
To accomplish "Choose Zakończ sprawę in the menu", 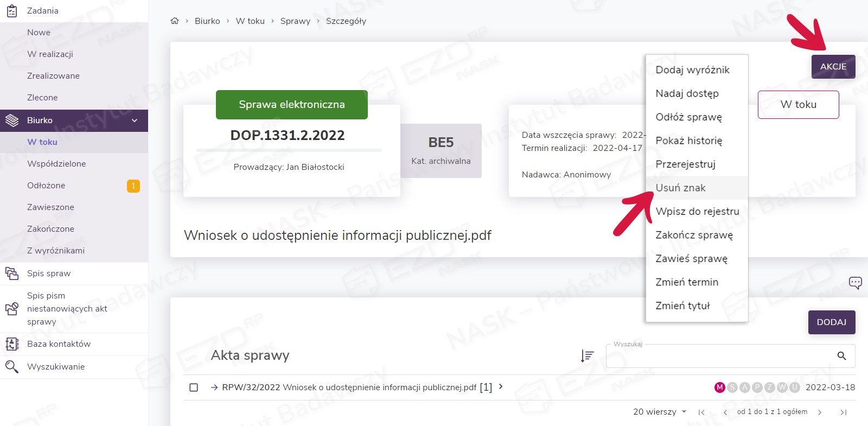I will [694, 235].
